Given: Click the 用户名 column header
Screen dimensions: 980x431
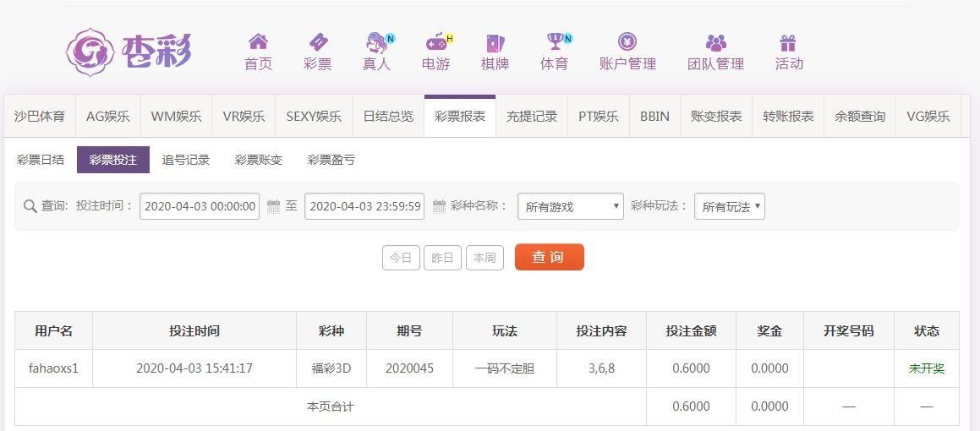Looking at the screenshot, I should pyautogui.click(x=54, y=331).
